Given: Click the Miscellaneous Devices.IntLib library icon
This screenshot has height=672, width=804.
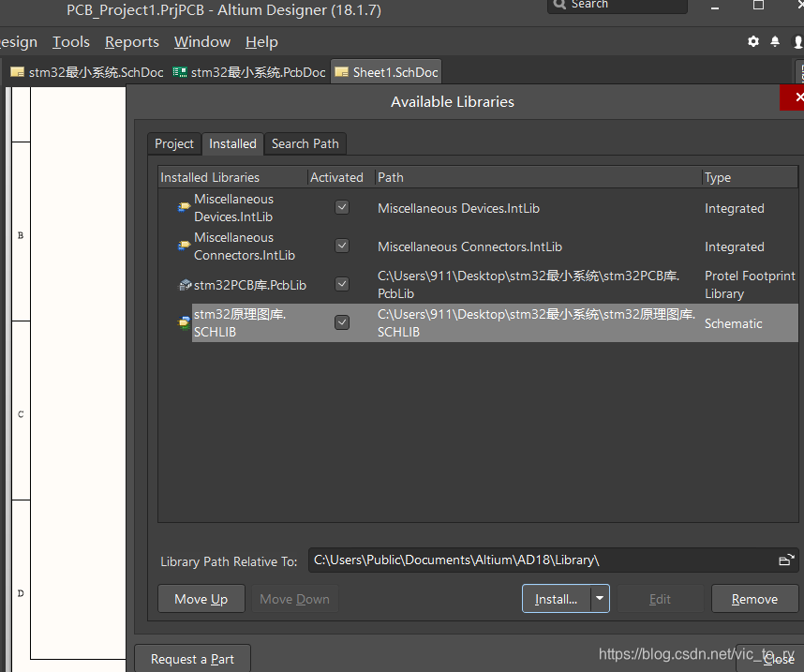Looking at the screenshot, I should 184,207.
